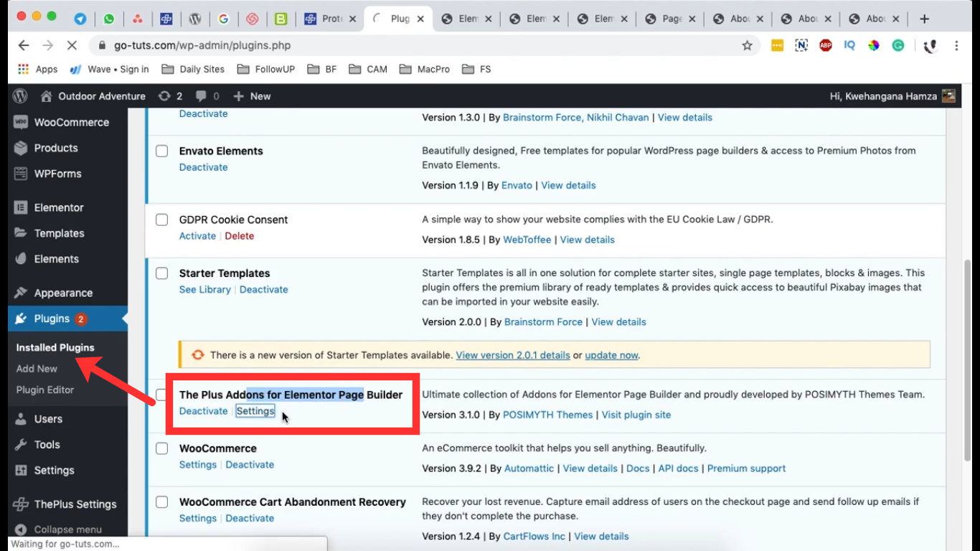The height and width of the screenshot is (551, 980).
Task: Open the pinned Google tab
Action: 223,19
